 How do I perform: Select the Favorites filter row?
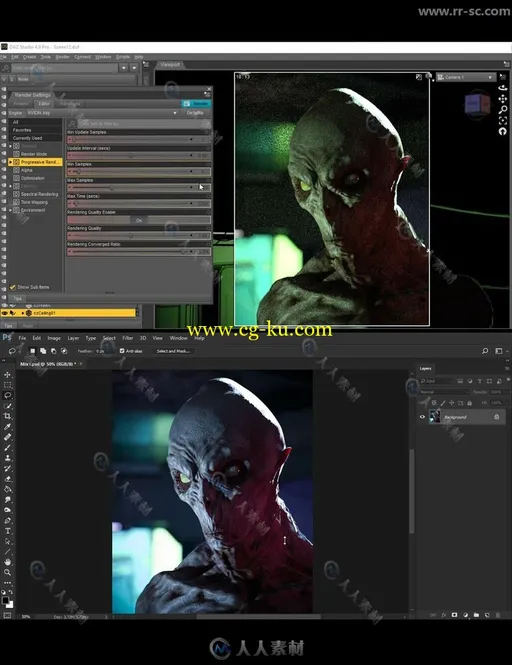click(x=35, y=130)
